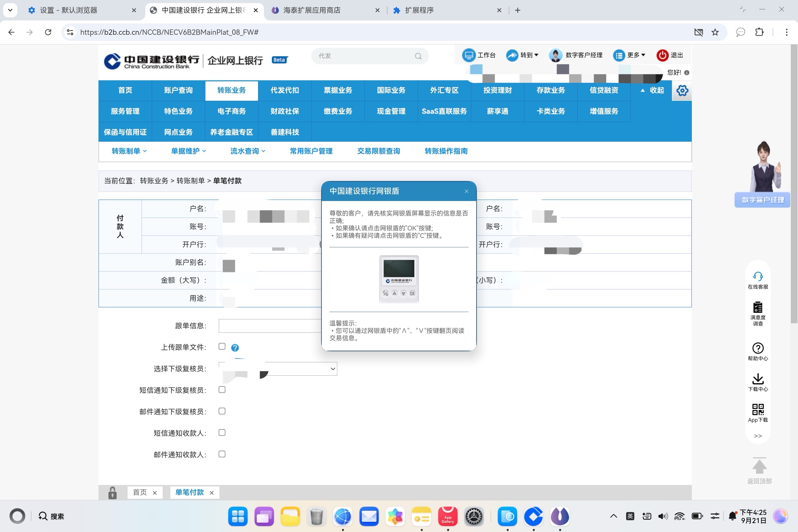
Task: Click the Wi-Fi icon in system tray
Action: point(680,516)
